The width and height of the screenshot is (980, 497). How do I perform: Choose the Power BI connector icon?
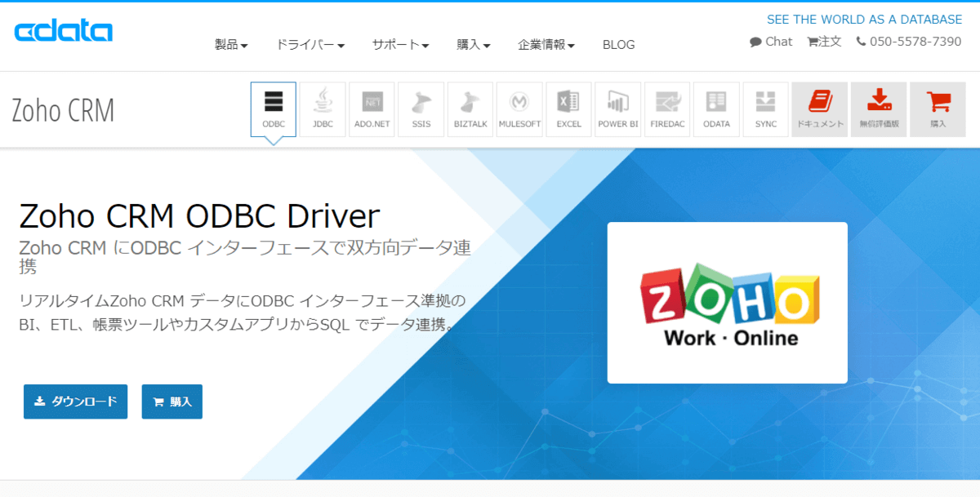point(618,109)
